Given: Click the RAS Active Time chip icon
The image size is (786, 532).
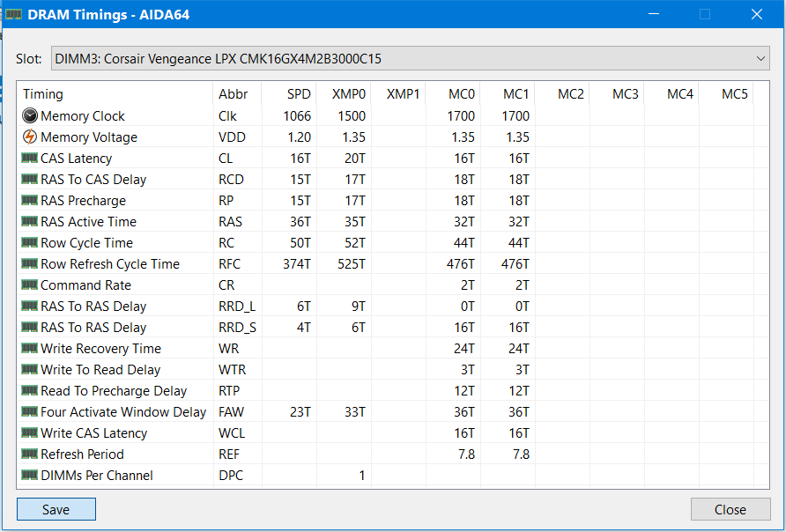Looking at the screenshot, I should point(30,221).
